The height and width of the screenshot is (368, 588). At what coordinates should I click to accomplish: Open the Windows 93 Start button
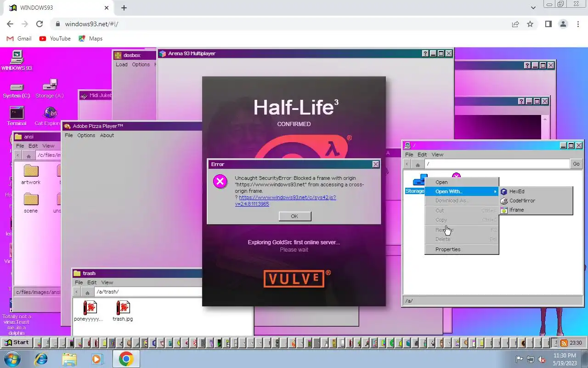tap(17, 343)
